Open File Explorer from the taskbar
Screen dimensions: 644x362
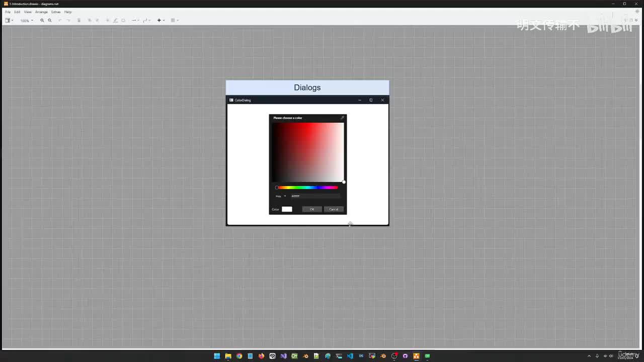(228, 356)
